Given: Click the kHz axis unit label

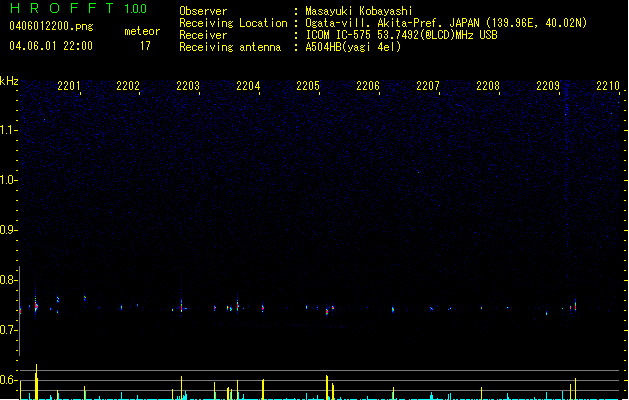Looking at the screenshot, I should tap(9, 81).
